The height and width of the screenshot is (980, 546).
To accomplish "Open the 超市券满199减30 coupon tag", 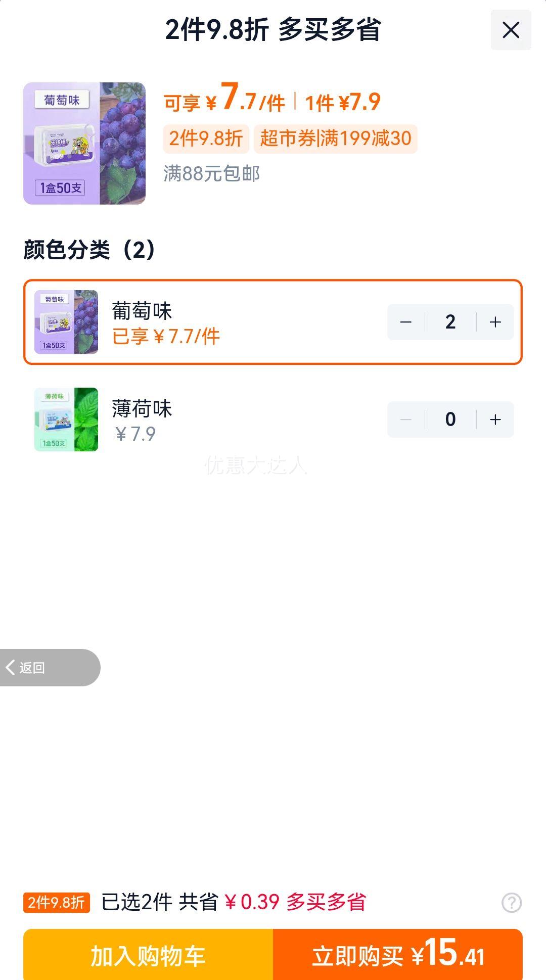I will [336, 138].
